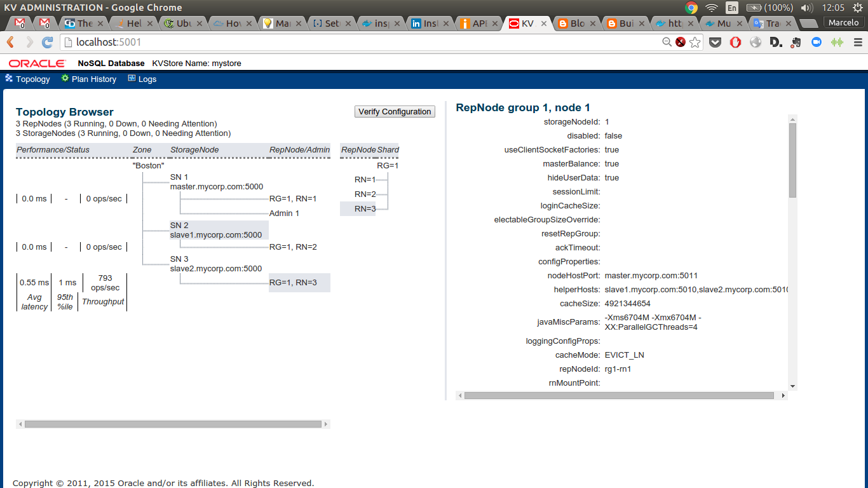Screen dimensions: 868x488
Task: Select RG=1, RN=1 under SN 1
Action: 293,198
